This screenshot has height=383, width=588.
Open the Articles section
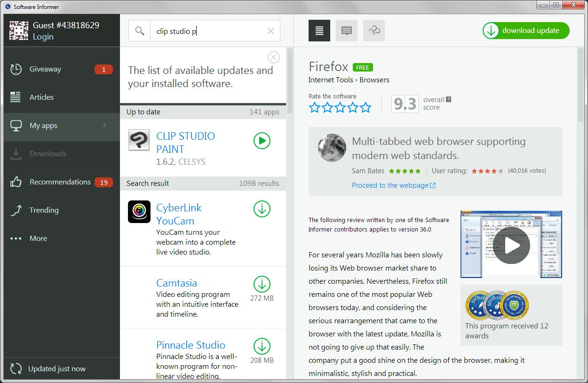pyautogui.click(x=61, y=97)
